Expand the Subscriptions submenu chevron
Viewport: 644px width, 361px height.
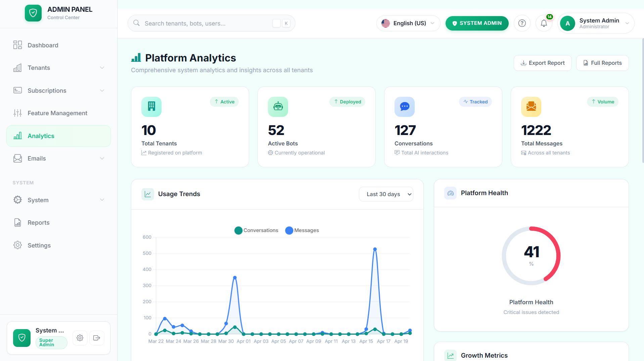tap(102, 91)
